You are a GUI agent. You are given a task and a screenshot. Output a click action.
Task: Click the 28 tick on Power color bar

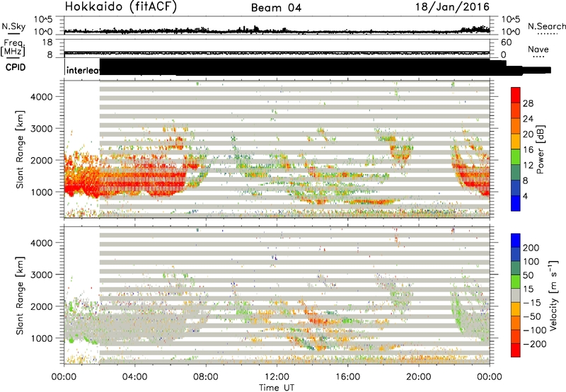528,103
